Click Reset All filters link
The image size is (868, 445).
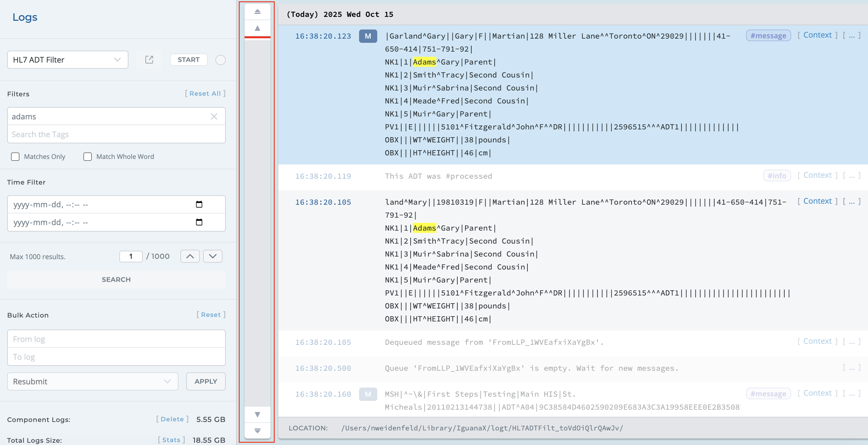click(x=205, y=94)
